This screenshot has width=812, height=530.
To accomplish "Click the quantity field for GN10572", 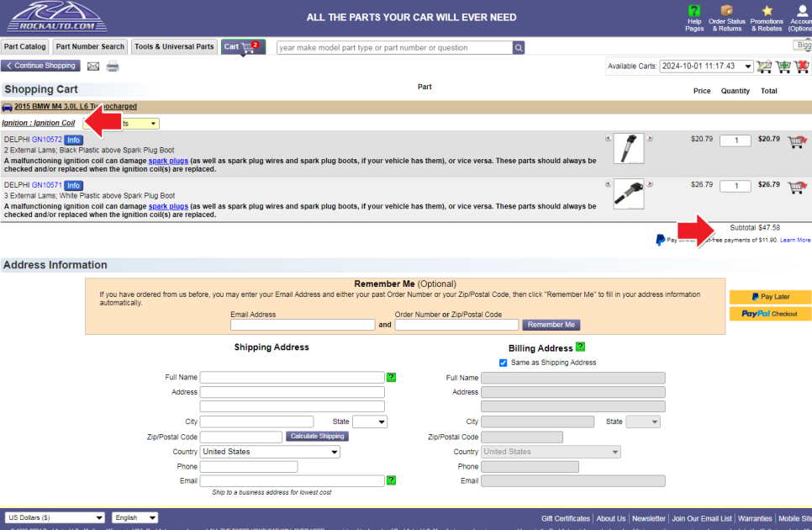I will 736,140.
